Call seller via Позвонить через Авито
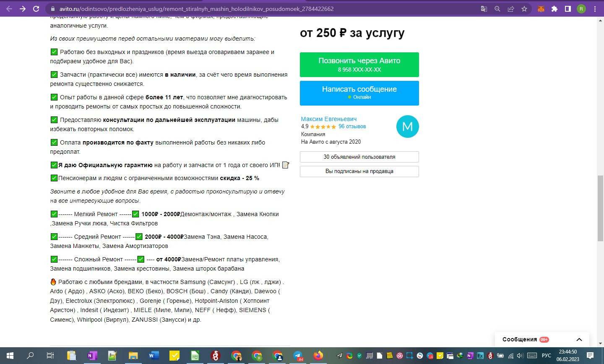The width and height of the screenshot is (604, 364). (x=359, y=65)
